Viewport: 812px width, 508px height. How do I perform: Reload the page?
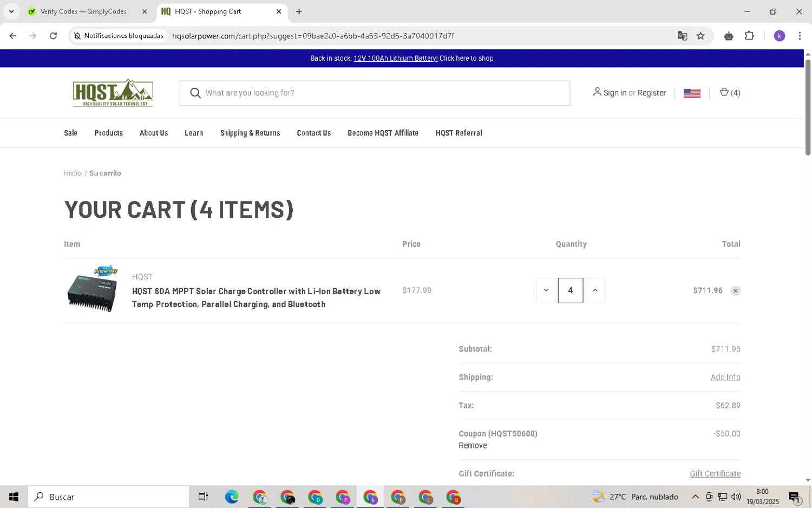click(53, 36)
